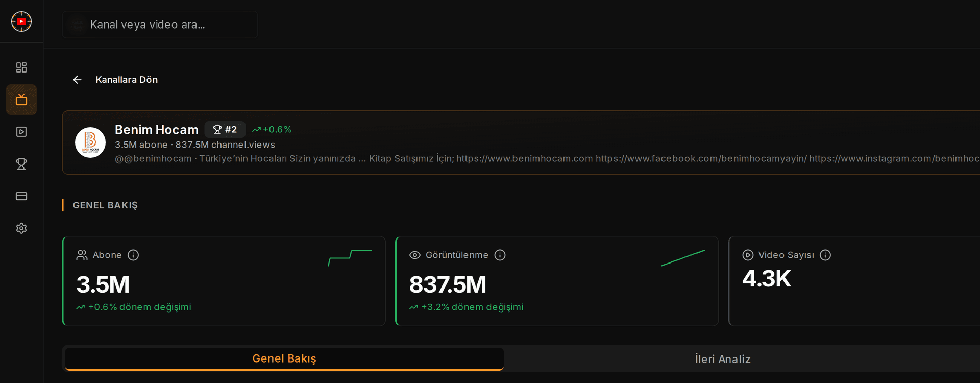
Task: Click the info icon next to Video Sayısı
Action: point(825,255)
